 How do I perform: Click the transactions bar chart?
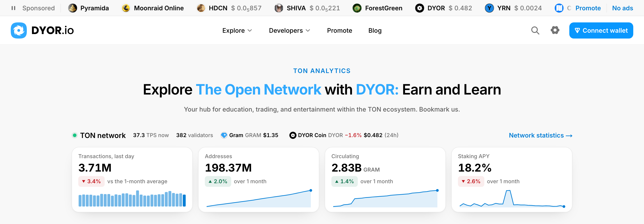132,198
